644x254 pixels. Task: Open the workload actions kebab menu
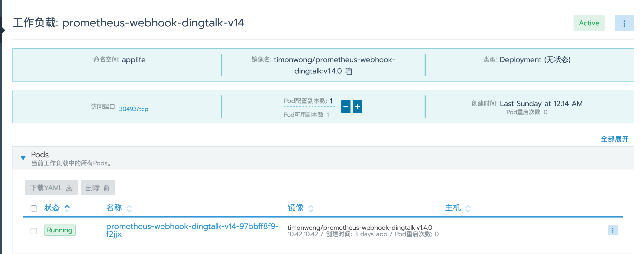pyautogui.click(x=625, y=23)
